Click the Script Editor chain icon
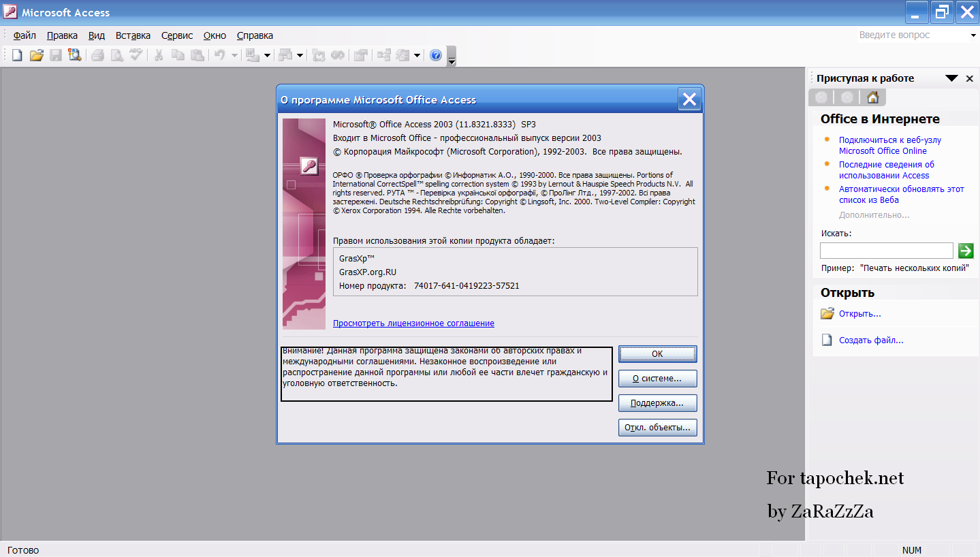The image size is (980, 557). coord(338,55)
